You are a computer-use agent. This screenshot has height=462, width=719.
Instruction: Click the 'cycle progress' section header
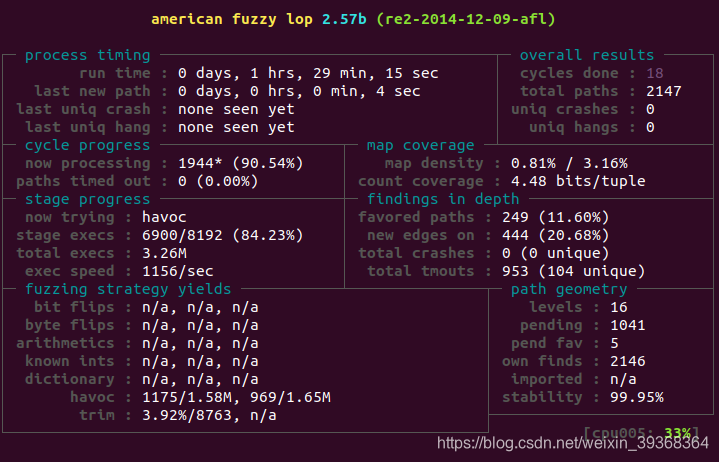[x=88, y=145]
